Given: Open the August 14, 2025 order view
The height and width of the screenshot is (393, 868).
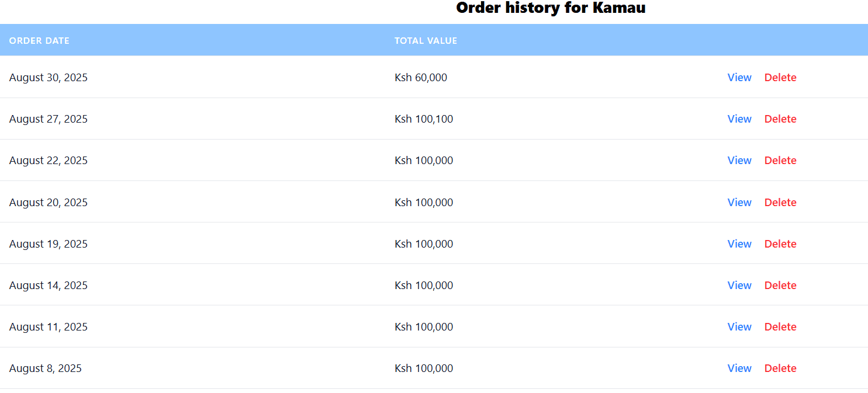Looking at the screenshot, I should (x=739, y=286).
